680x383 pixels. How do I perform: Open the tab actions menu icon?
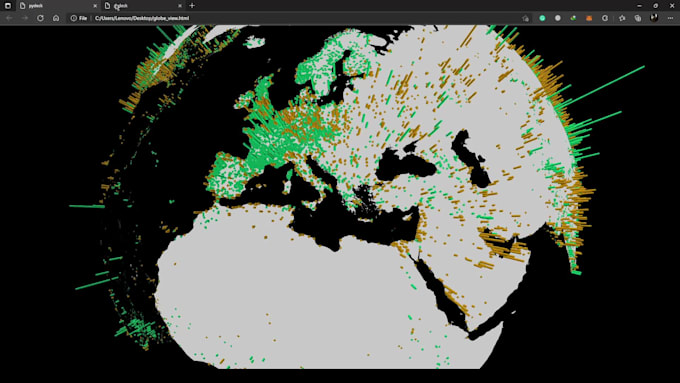[8, 6]
